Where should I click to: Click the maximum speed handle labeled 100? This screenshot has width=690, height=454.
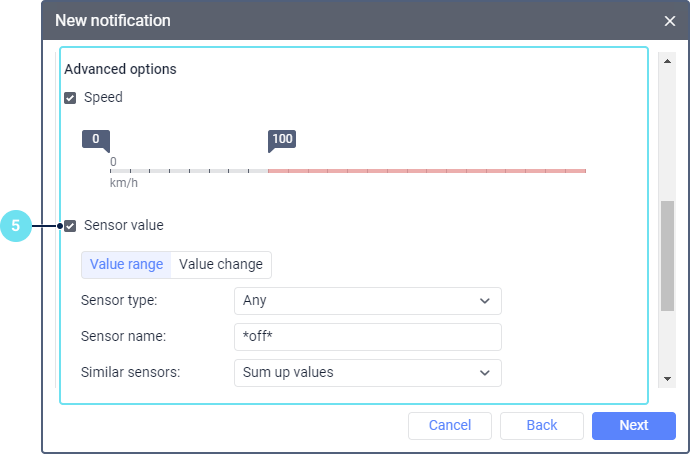tap(282, 140)
